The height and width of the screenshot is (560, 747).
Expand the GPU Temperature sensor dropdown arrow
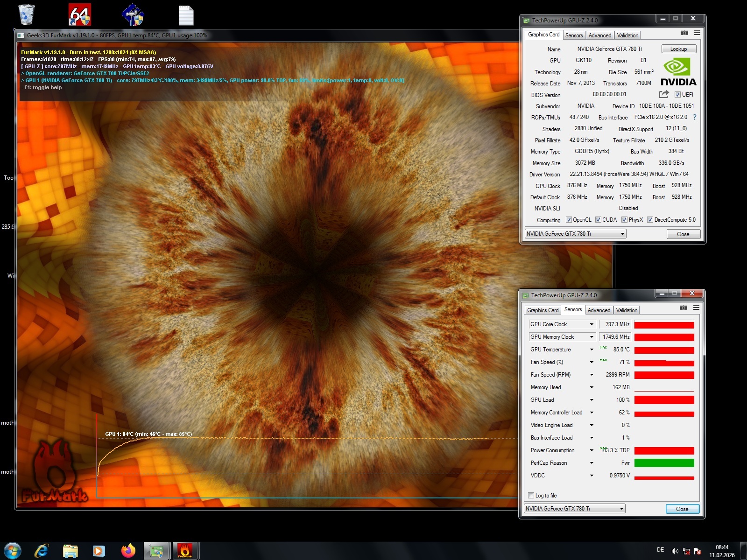(x=592, y=350)
